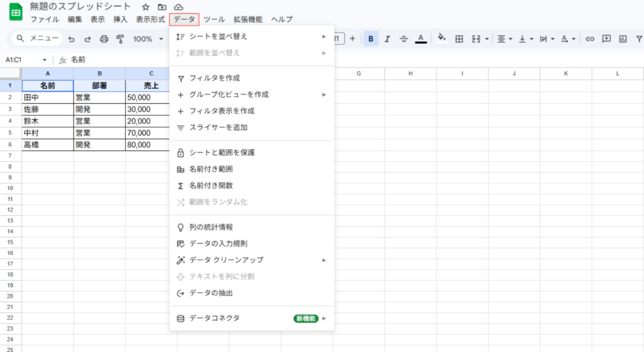Choose データの抽出 menu entry
The image size is (644, 352).
[252, 293]
